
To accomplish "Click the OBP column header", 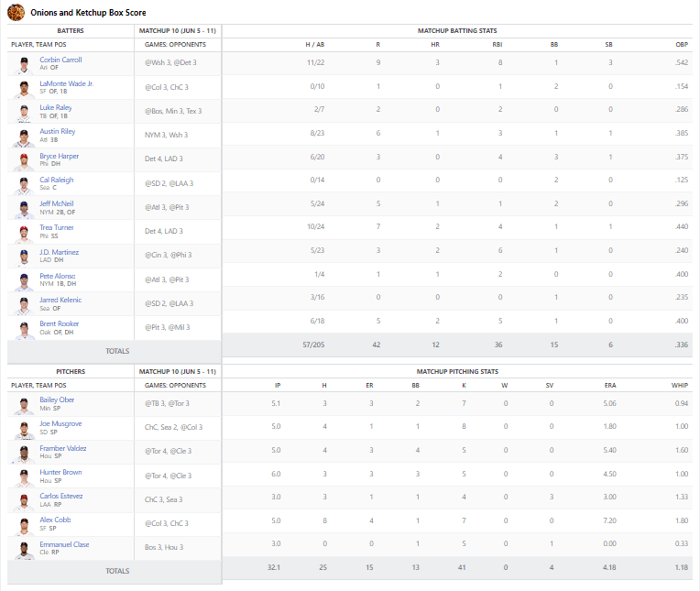I will coord(681,44).
